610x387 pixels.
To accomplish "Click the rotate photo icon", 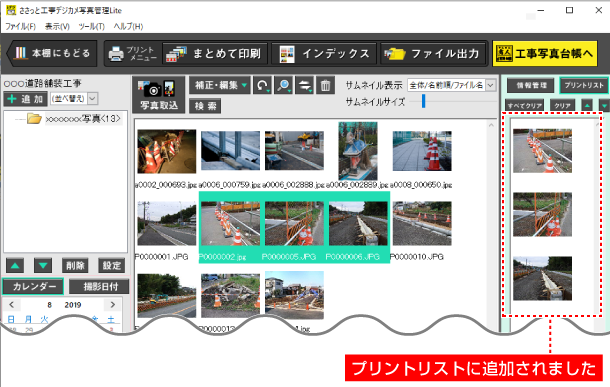I will pos(262,85).
